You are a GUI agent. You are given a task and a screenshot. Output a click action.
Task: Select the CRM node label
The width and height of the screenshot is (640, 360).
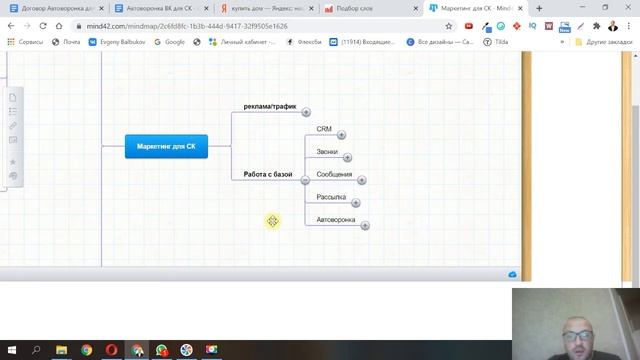324,129
